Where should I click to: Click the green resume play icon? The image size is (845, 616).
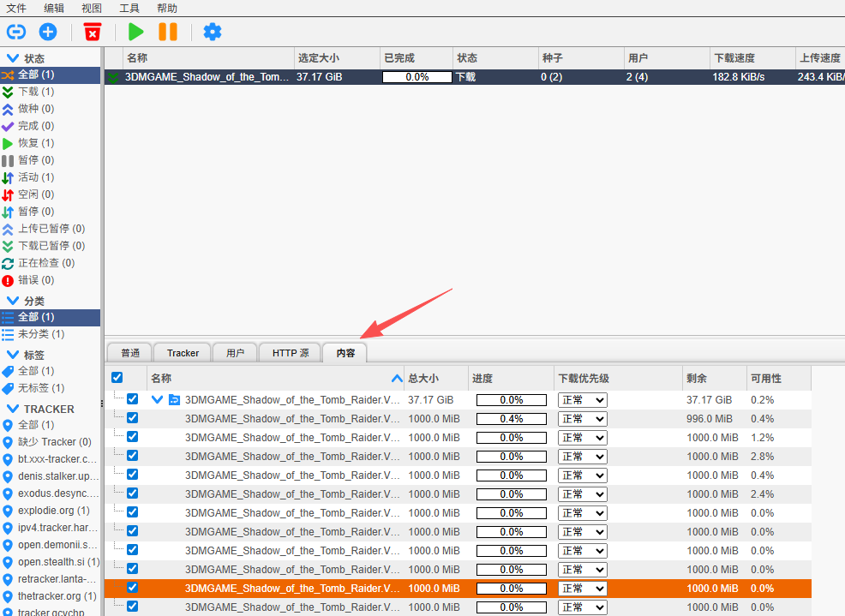135,32
